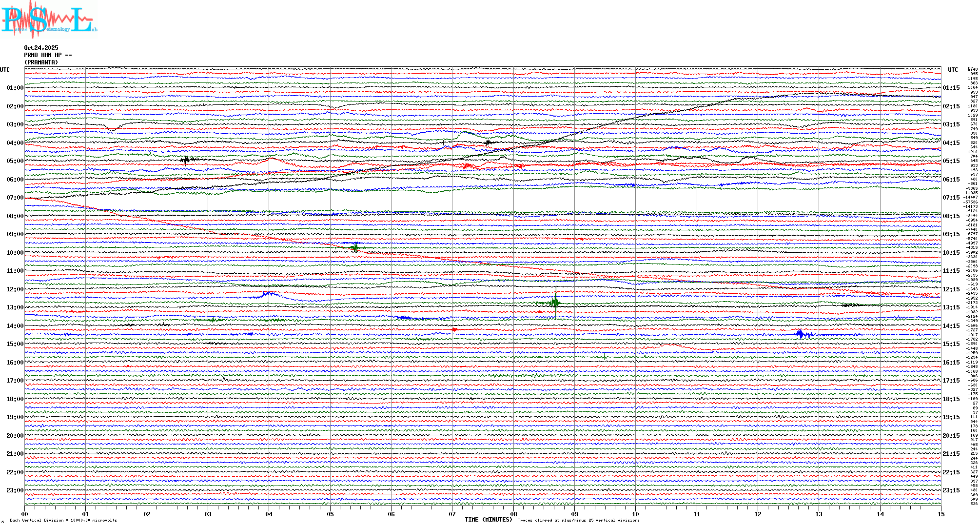
Task: Click minute marker 08 on bottom axis
Action: [513, 514]
